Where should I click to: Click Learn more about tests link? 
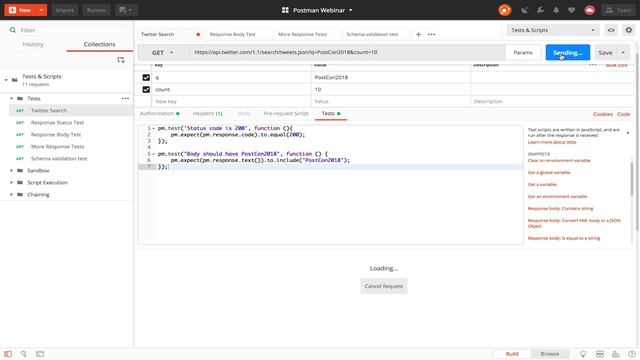[x=552, y=142]
